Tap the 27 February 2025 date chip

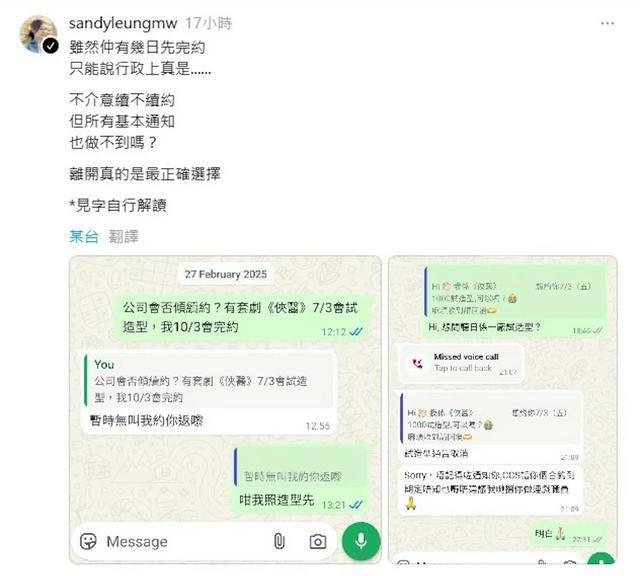pos(226,274)
